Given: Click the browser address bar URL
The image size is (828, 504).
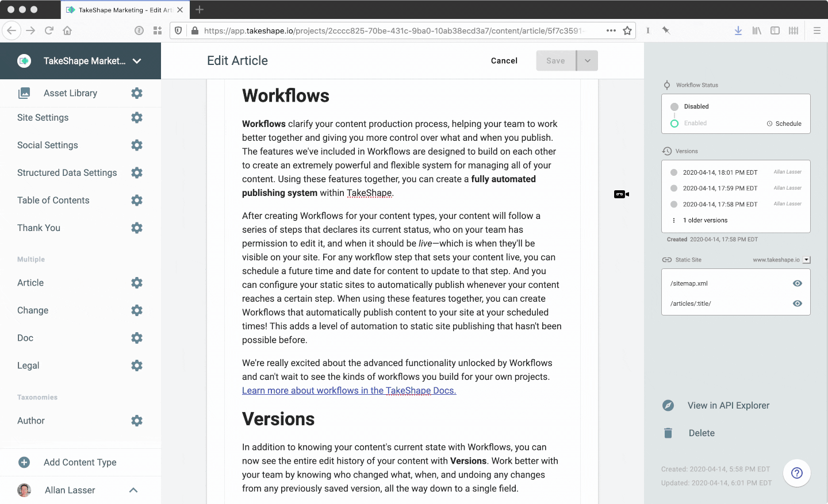Looking at the screenshot, I should (394, 30).
